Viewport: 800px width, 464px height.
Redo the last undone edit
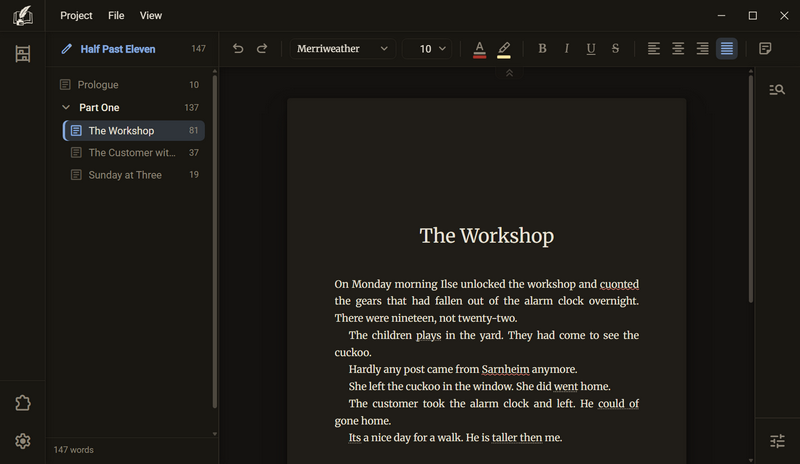[262, 48]
